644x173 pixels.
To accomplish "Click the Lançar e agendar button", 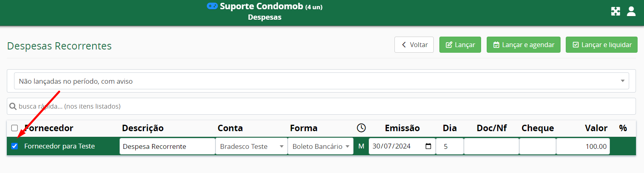I will (524, 45).
